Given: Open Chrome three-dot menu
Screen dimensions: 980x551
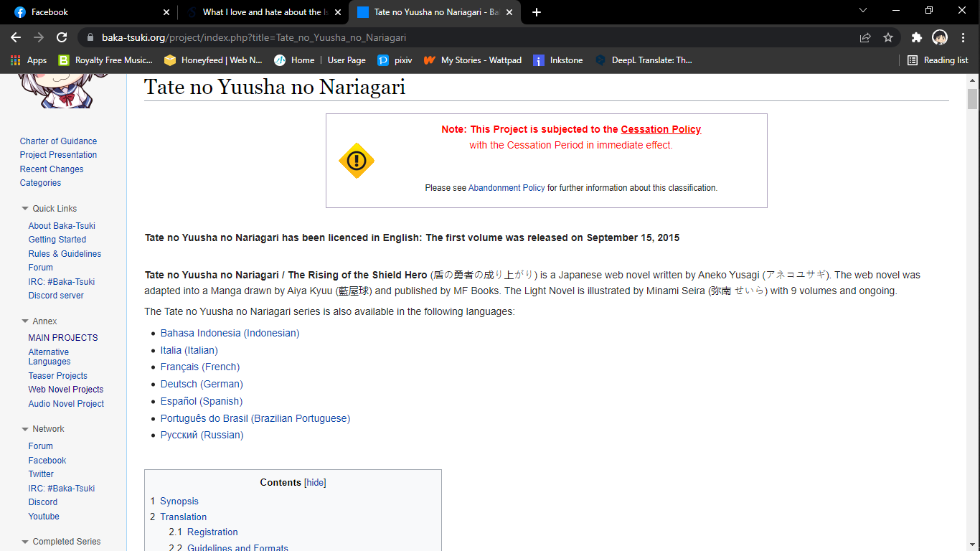Looking at the screenshot, I should (x=963, y=37).
